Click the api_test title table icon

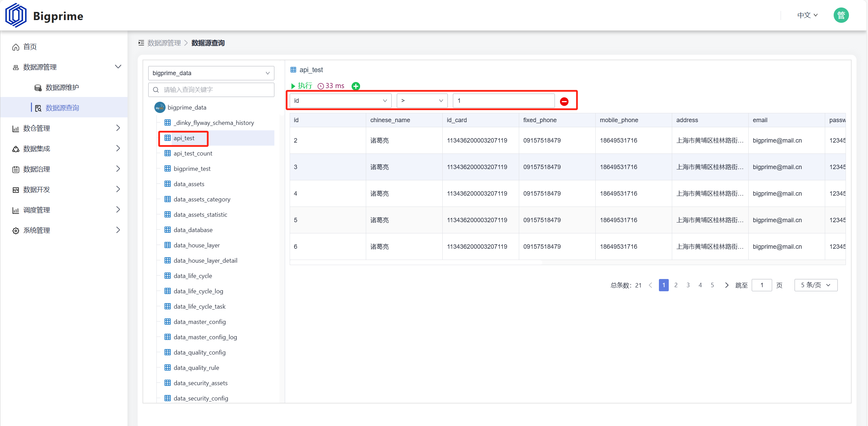point(293,70)
